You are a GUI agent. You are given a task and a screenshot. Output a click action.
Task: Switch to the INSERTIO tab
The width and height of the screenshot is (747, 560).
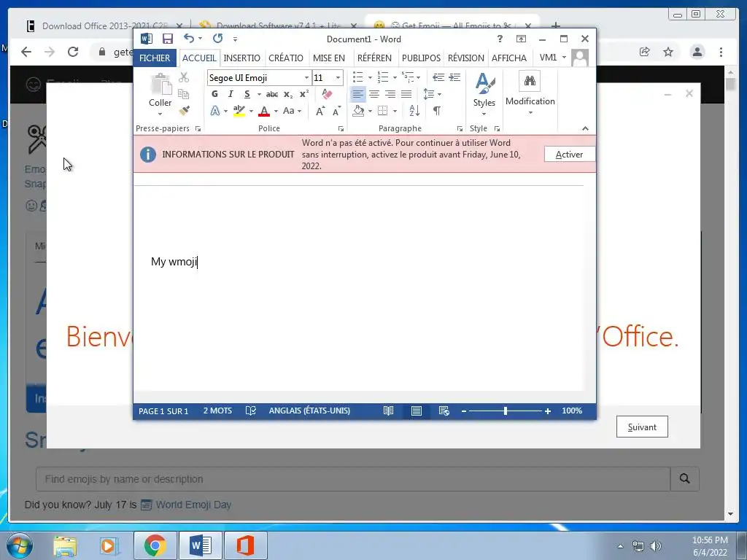pyautogui.click(x=242, y=58)
